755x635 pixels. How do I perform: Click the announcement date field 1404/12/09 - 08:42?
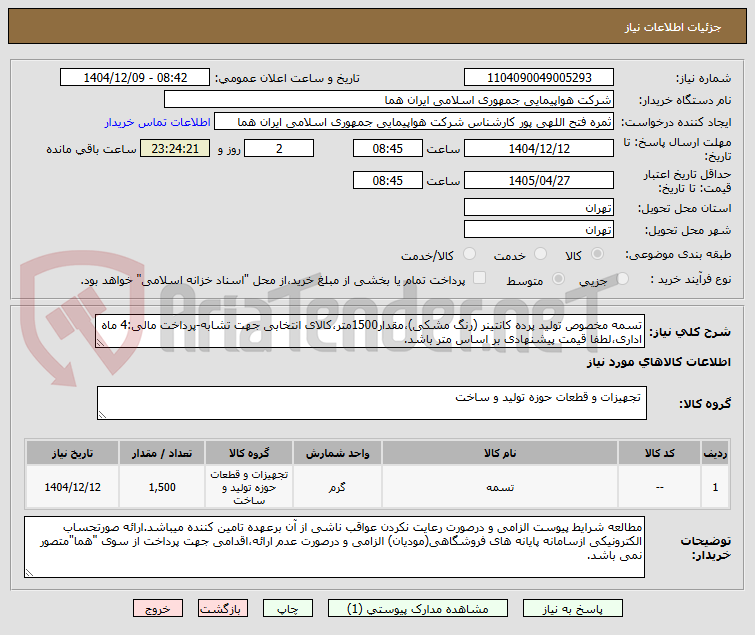[x=135, y=78]
